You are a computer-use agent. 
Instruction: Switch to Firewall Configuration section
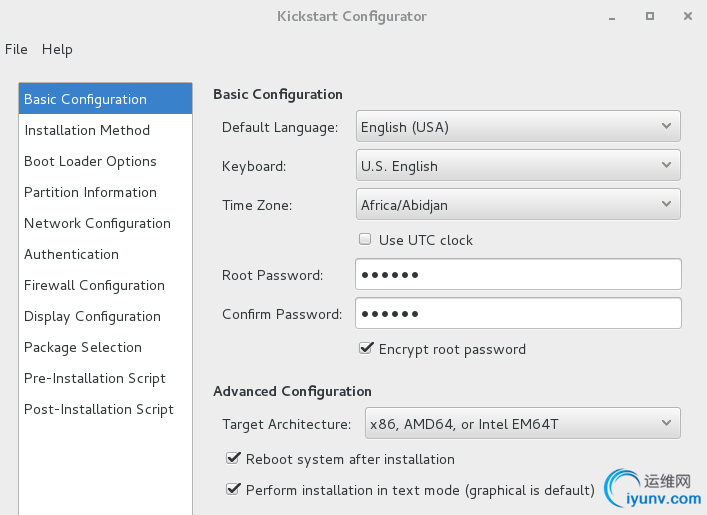coord(94,285)
